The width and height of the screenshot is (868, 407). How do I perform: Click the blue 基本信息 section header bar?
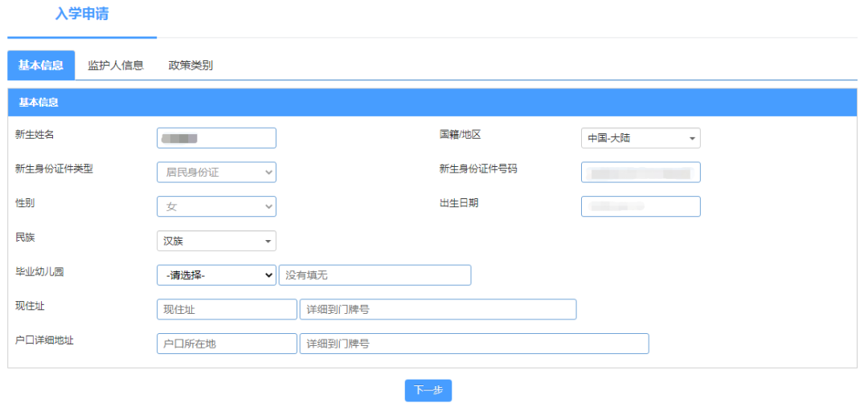(432, 103)
